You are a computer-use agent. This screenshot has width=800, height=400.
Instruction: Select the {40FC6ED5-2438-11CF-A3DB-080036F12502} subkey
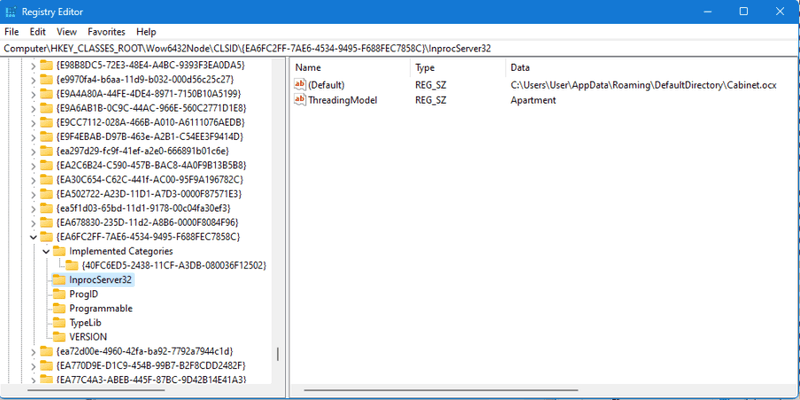click(x=173, y=265)
